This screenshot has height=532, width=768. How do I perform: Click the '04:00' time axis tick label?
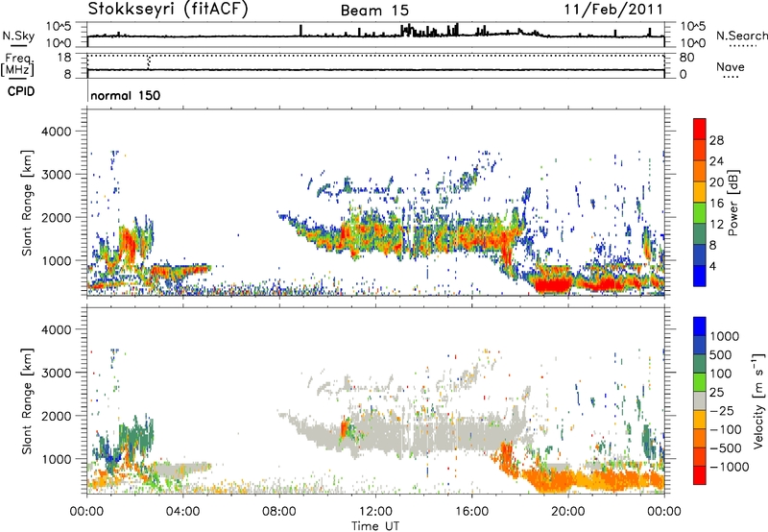pos(182,512)
